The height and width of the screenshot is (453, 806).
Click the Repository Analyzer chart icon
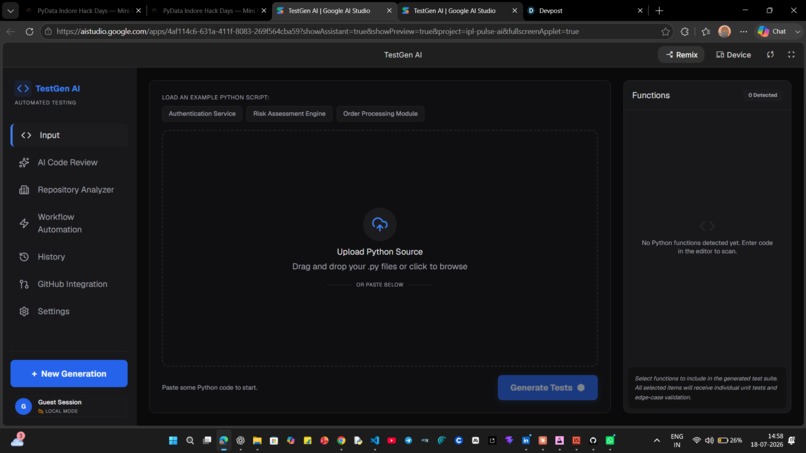(24, 190)
